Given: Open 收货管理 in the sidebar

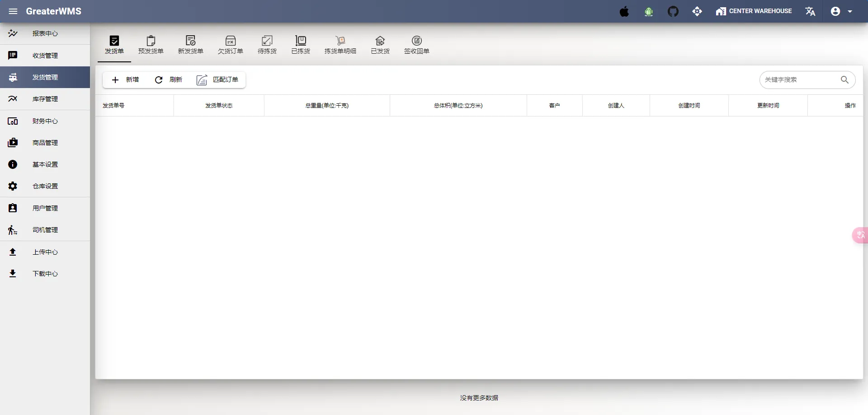Looking at the screenshot, I should coord(45,56).
